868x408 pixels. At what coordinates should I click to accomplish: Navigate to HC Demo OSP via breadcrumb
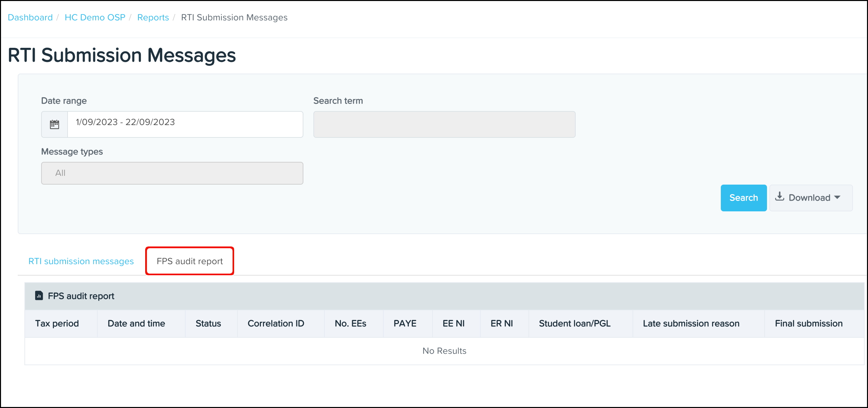[x=95, y=17]
